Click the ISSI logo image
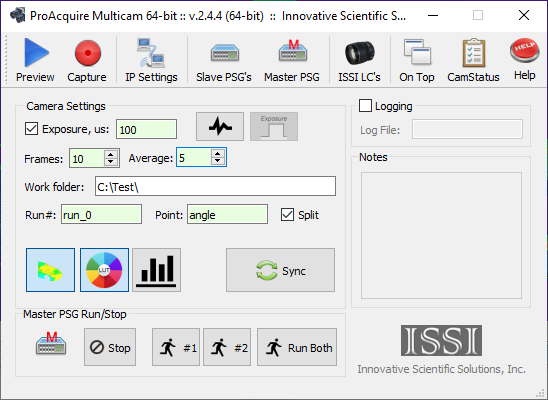The image size is (548, 400). 441,341
